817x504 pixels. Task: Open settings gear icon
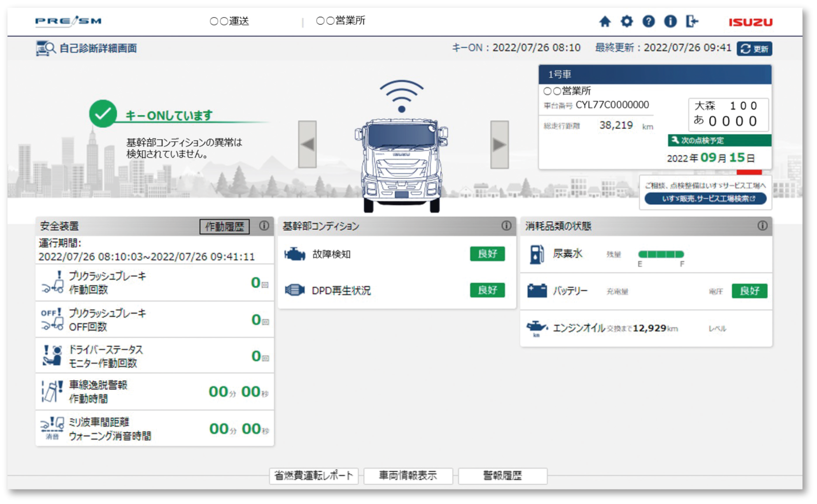(x=626, y=21)
